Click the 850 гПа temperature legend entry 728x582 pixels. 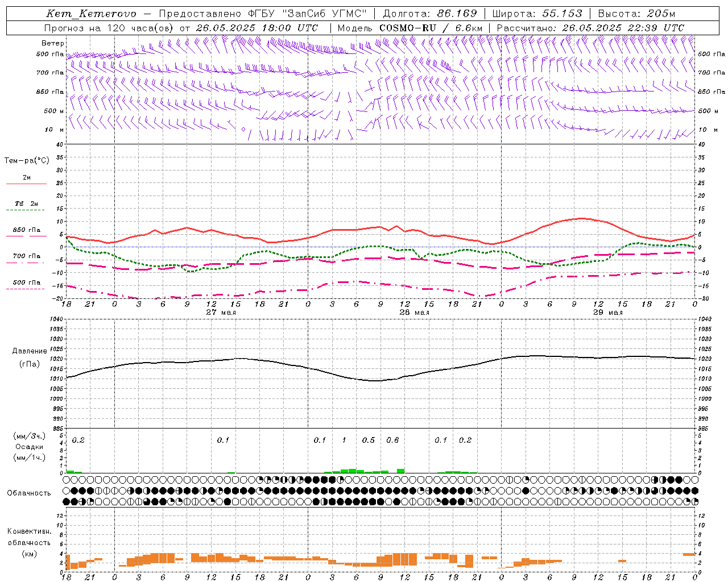click(26, 230)
